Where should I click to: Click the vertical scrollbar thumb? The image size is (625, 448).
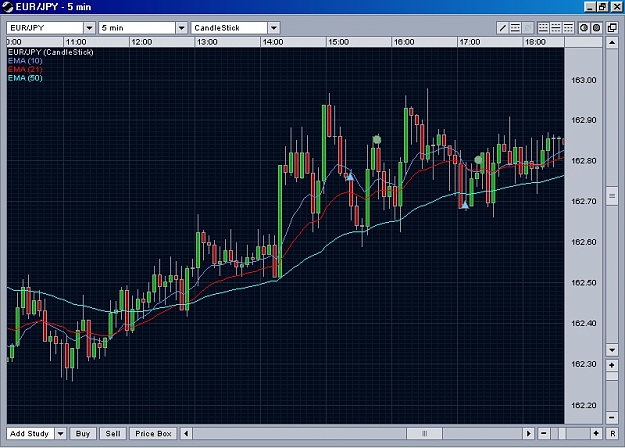612,196
